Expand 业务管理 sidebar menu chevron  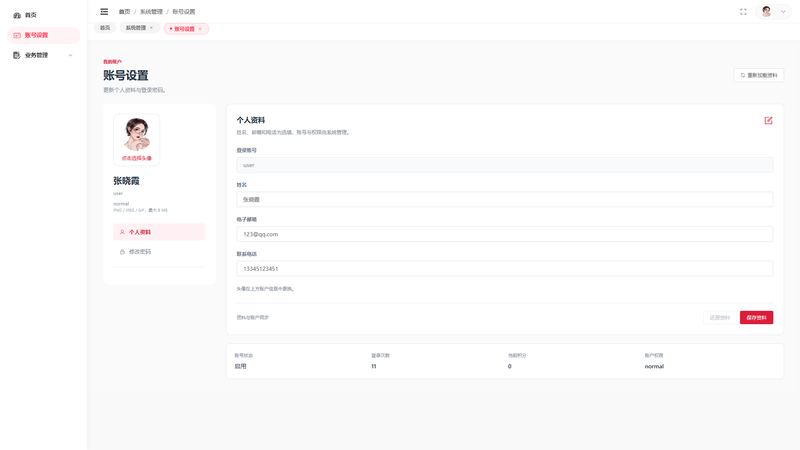pyautogui.click(x=70, y=55)
